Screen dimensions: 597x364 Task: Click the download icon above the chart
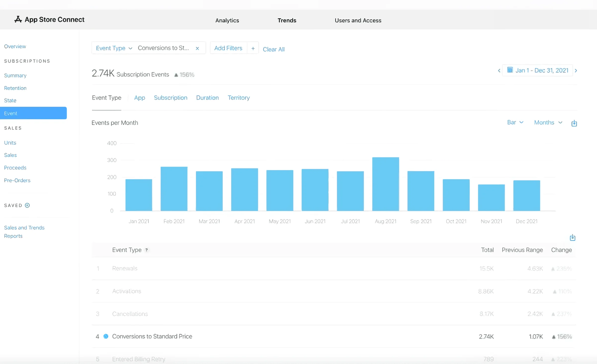click(x=574, y=123)
